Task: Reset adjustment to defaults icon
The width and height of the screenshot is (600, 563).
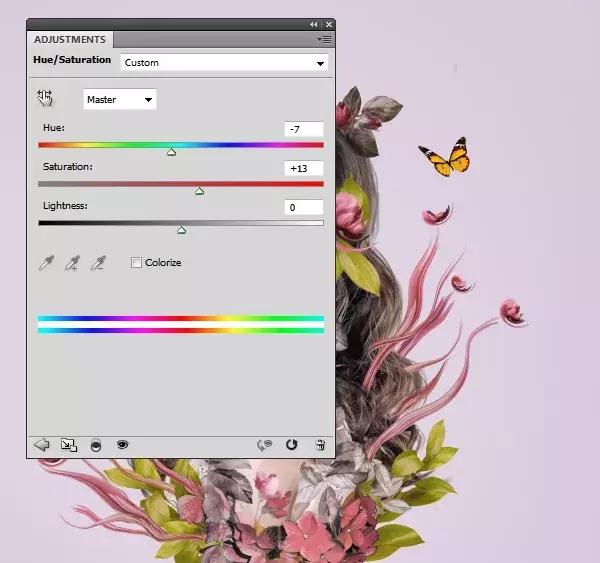Action: (292, 444)
